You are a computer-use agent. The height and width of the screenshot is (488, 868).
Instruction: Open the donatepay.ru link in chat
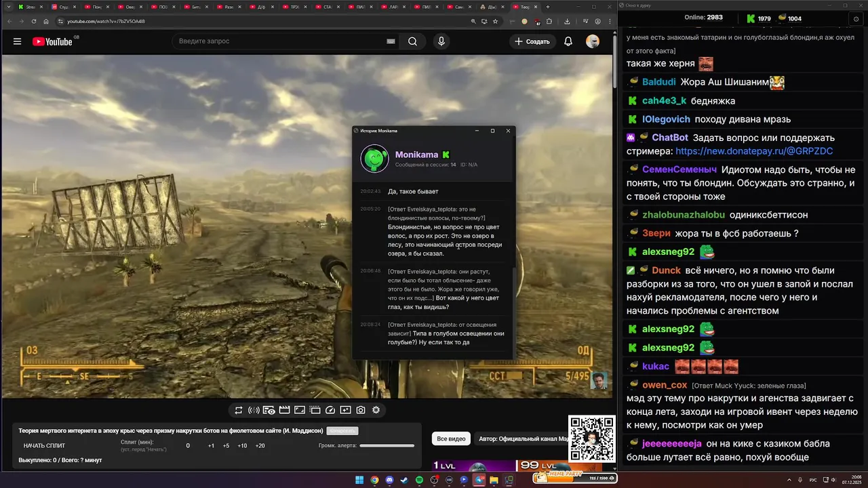[x=754, y=151]
